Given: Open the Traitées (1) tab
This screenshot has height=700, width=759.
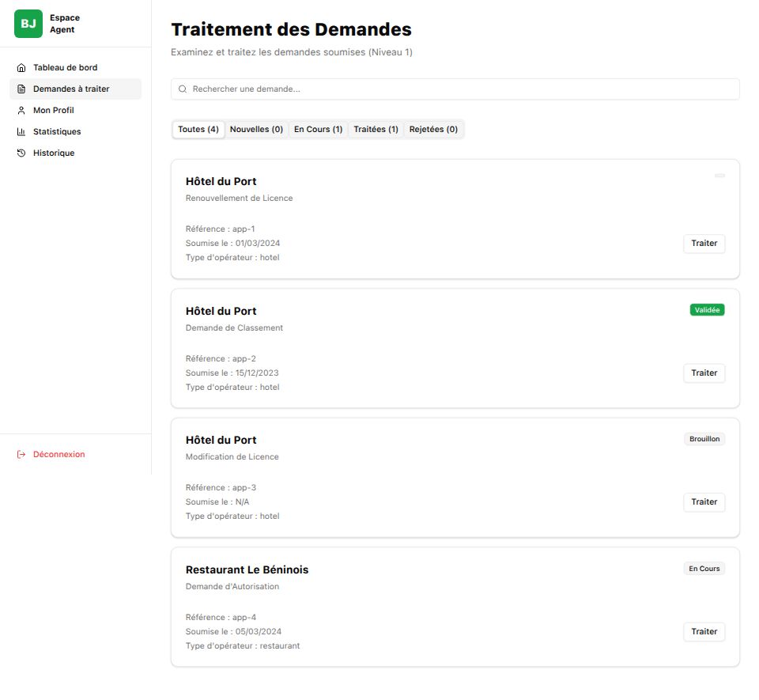Looking at the screenshot, I should (376, 130).
